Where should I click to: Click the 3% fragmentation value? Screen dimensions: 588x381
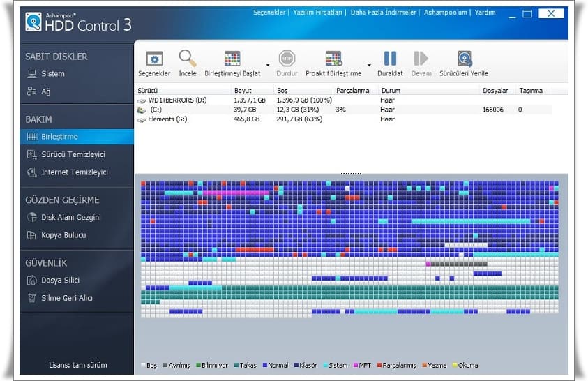340,110
